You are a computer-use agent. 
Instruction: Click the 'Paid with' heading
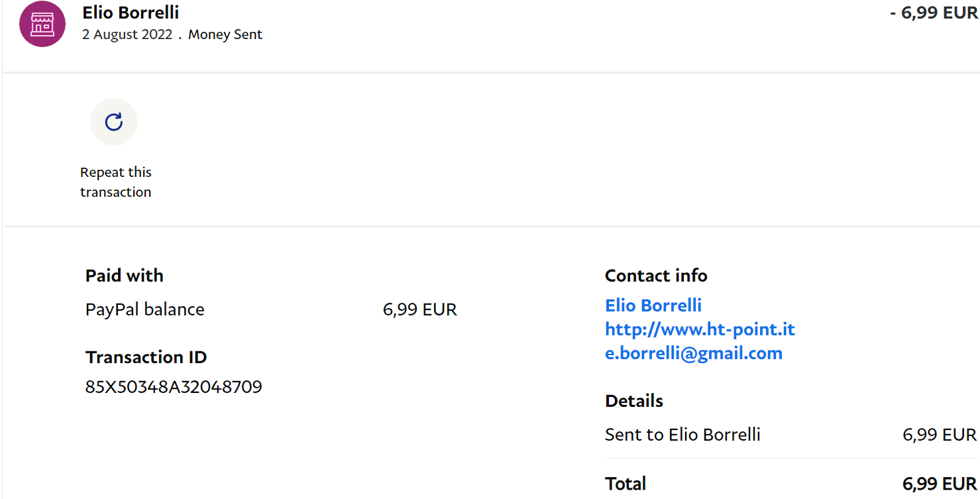124,276
